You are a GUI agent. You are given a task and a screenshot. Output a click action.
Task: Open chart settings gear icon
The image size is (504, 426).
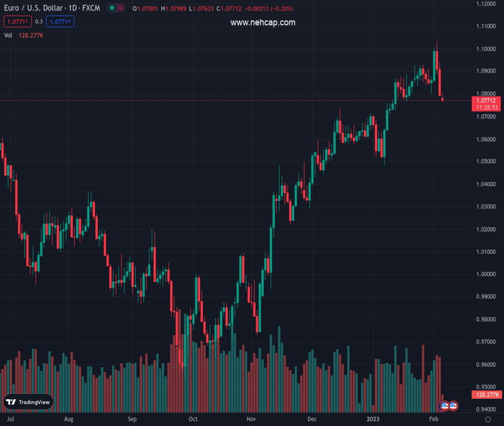tap(488, 419)
